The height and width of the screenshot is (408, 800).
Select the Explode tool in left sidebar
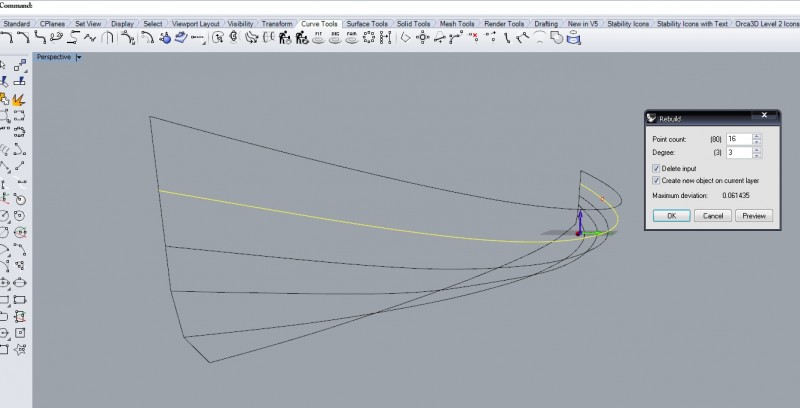tap(19, 99)
